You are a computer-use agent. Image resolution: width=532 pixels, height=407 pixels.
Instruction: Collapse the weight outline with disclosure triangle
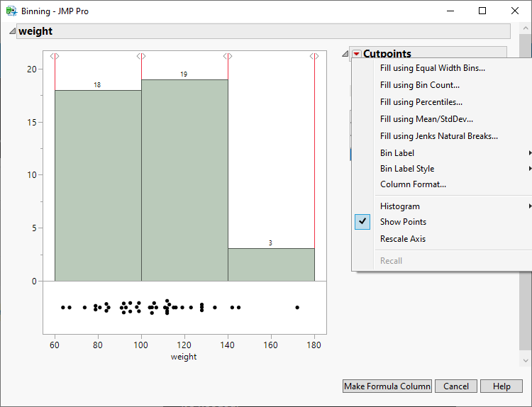12,31
